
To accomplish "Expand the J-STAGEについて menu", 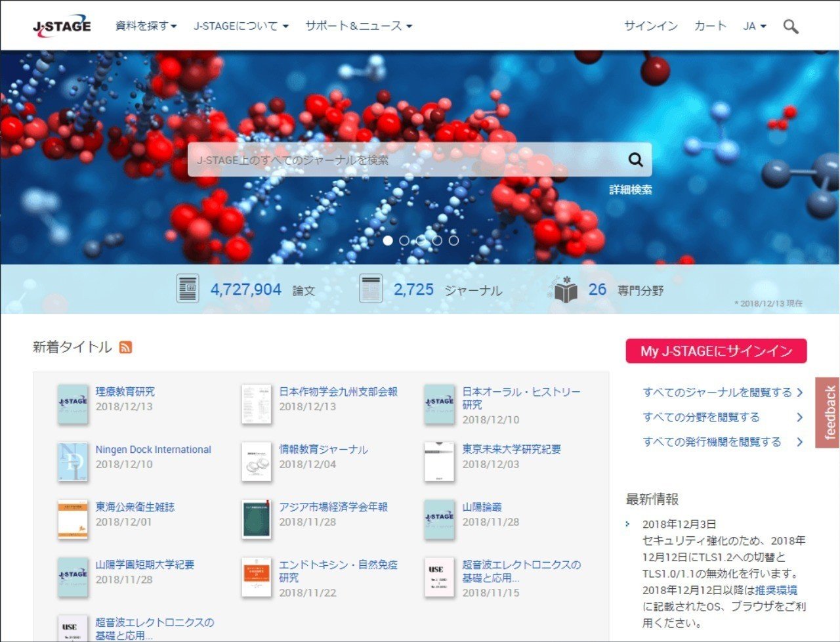I will (x=241, y=26).
